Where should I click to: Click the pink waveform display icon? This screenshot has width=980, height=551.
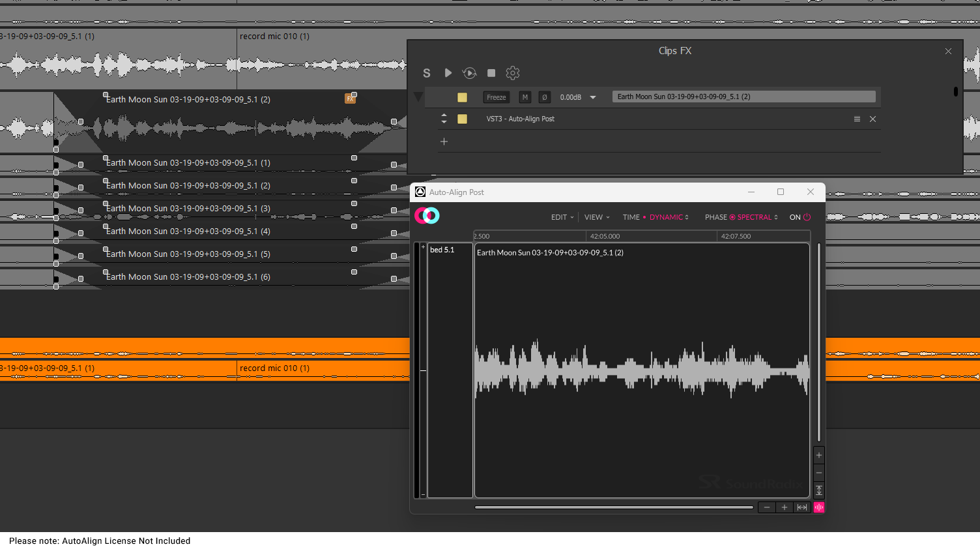tap(819, 507)
